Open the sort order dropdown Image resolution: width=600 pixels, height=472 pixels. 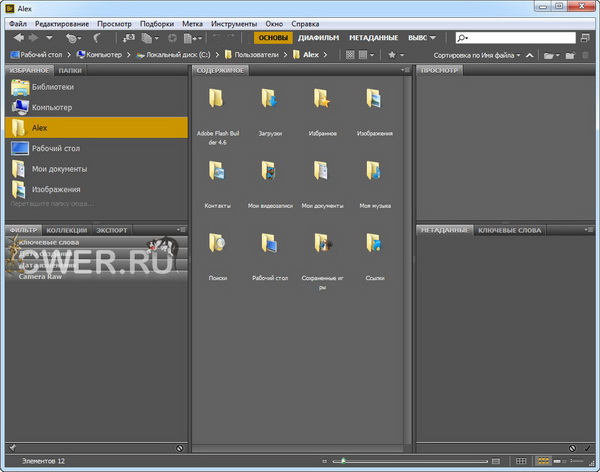click(477, 55)
